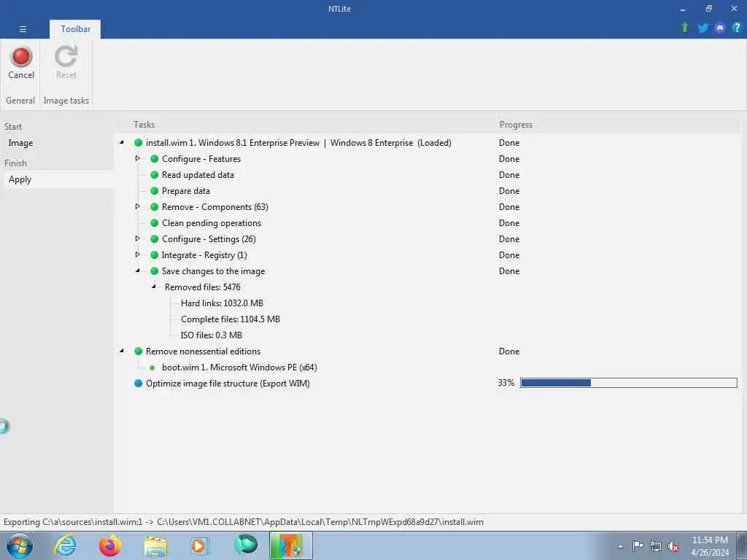Select Complete files: 1104.5 MB row

[230, 319]
